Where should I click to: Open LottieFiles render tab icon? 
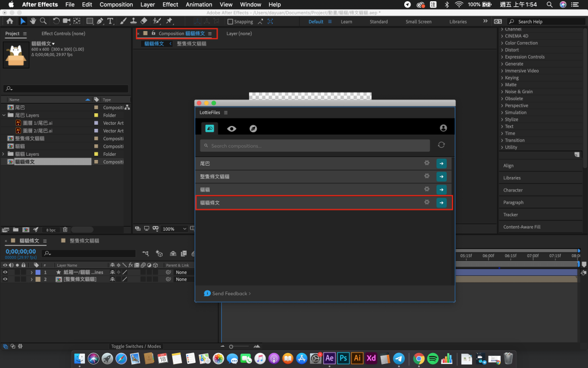(210, 128)
